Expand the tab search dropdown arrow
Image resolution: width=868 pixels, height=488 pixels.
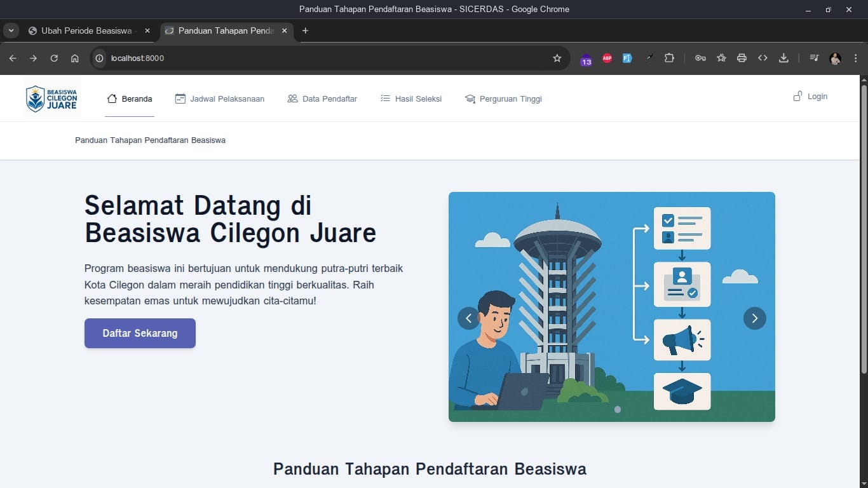tap(11, 30)
